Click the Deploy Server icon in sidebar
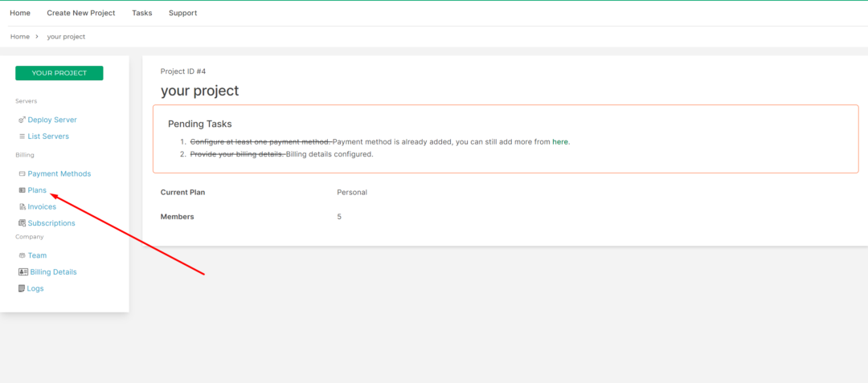 pos(22,120)
